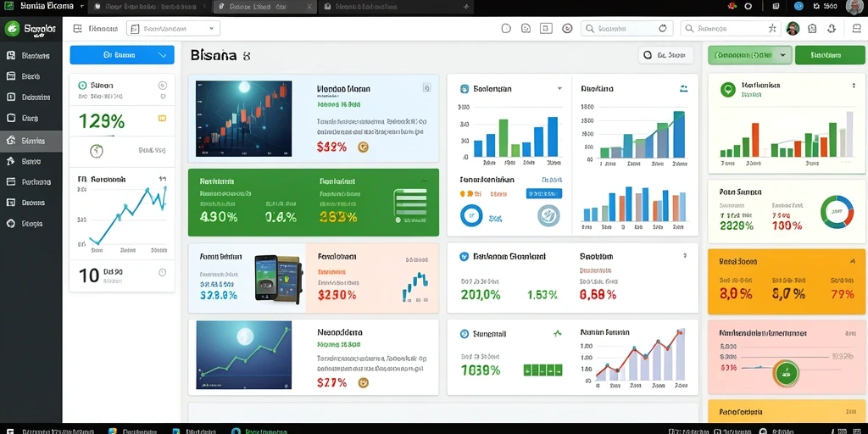Open the highlighted sidebar item with the house icon

pyautogui.click(x=31, y=141)
